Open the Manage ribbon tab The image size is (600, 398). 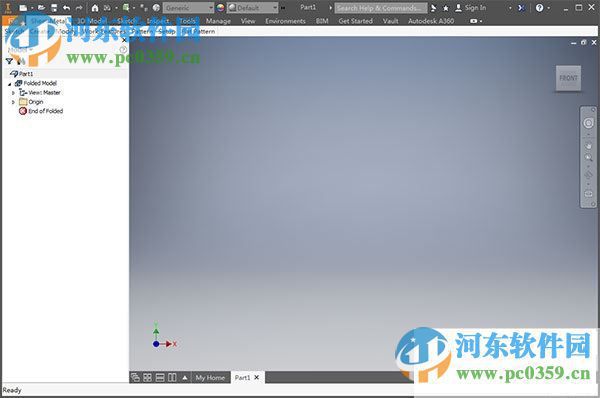tap(218, 21)
